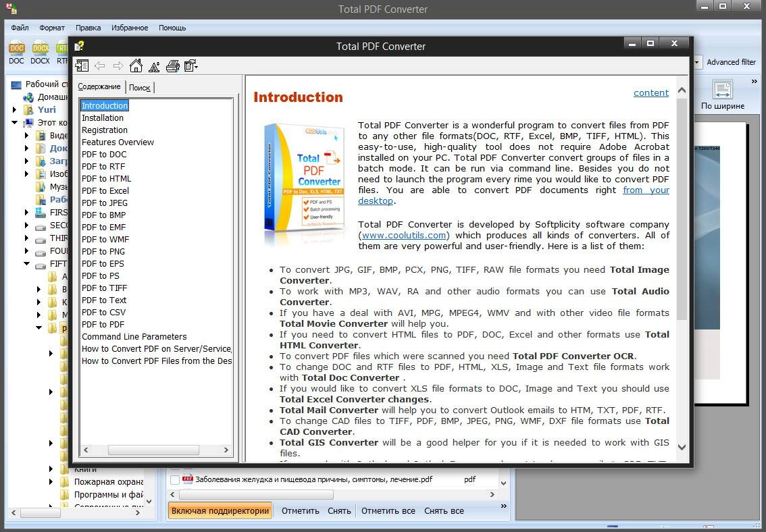The height and width of the screenshot is (532, 766).
Task: Open the help Home page
Action: 136,66
